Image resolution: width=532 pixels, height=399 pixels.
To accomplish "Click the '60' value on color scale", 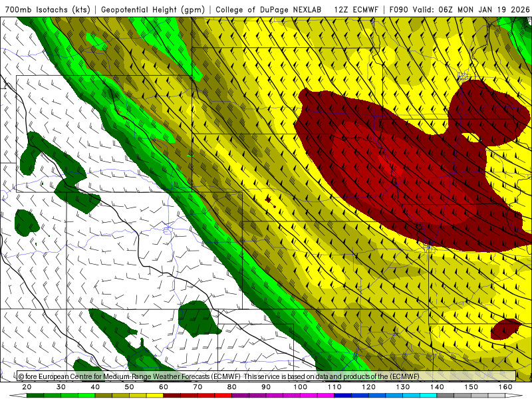I will click(x=164, y=387).
